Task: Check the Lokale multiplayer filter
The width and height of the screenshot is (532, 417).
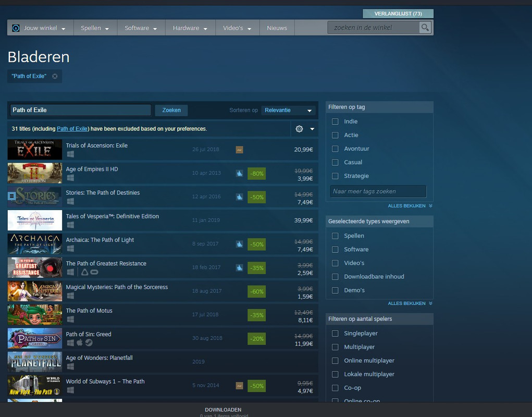Action: tap(335, 374)
